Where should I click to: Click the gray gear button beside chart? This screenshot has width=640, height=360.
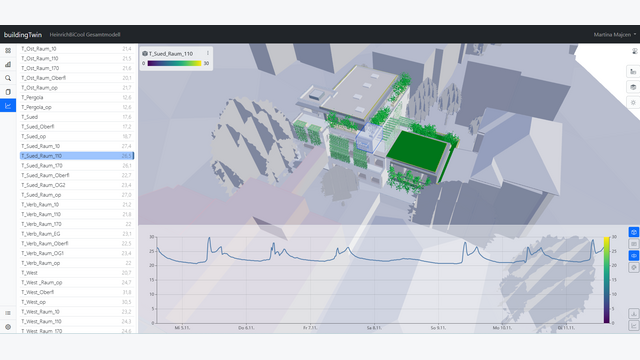pos(633,268)
